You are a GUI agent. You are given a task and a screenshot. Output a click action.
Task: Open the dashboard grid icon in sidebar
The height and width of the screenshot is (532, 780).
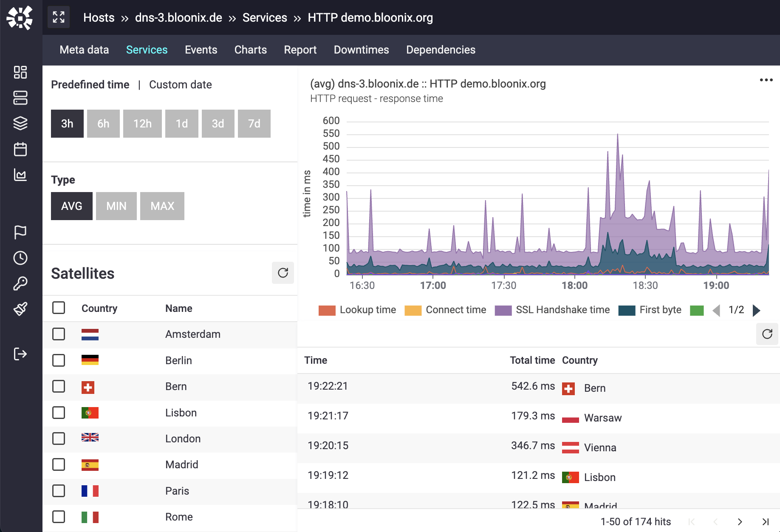coord(20,72)
